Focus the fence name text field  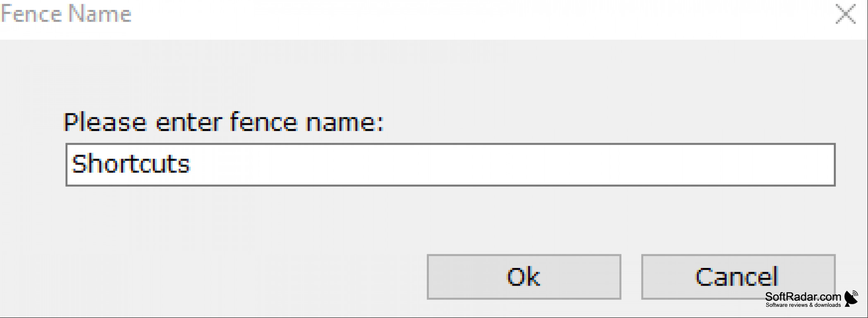[x=450, y=165]
